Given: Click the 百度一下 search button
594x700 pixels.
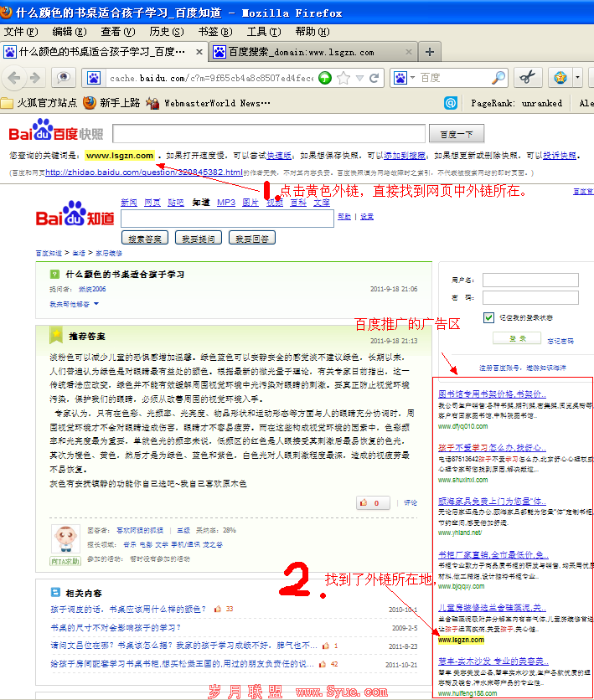Looking at the screenshot, I should (456, 135).
